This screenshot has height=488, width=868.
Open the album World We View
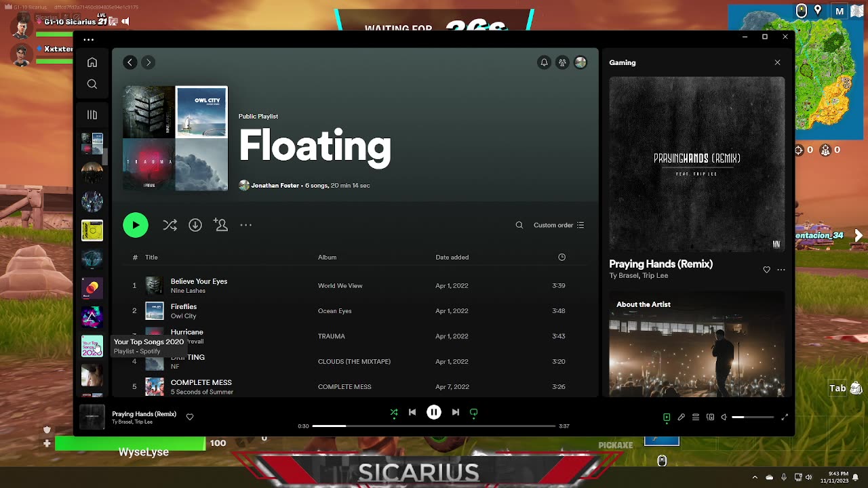pyautogui.click(x=340, y=286)
